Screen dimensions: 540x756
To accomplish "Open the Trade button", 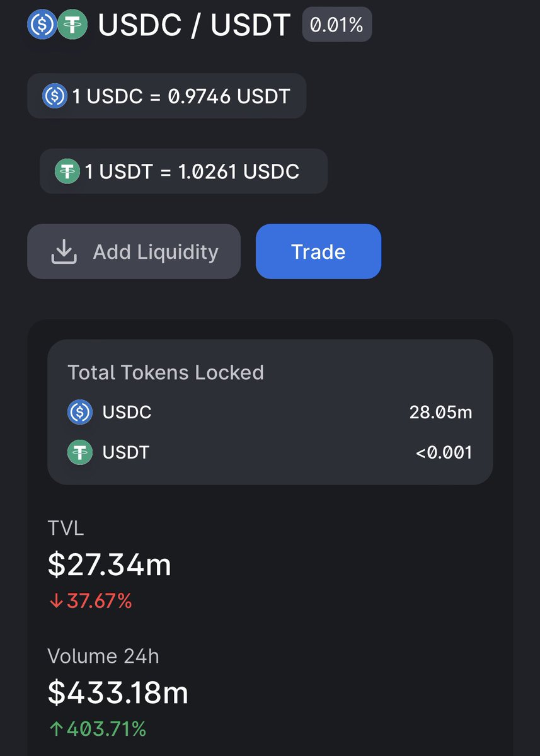I will [318, 251].
